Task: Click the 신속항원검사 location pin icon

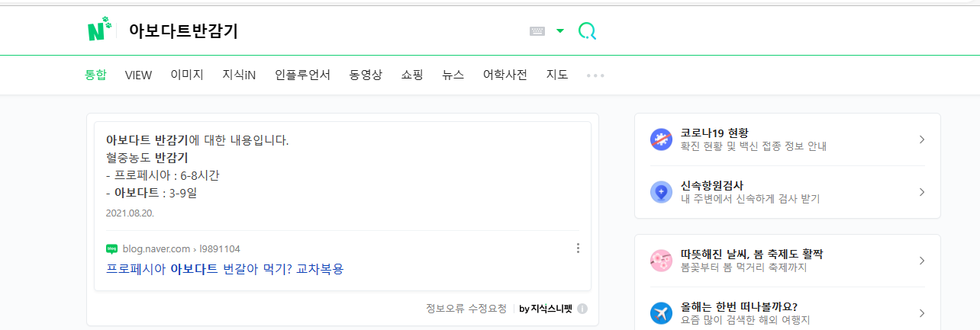Action: coord(661,192)
